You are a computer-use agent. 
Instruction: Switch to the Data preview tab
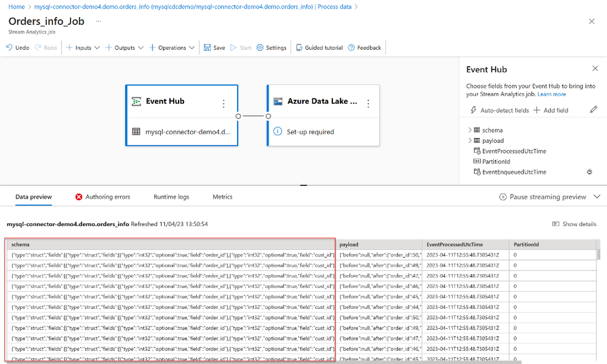click(33, 197)
